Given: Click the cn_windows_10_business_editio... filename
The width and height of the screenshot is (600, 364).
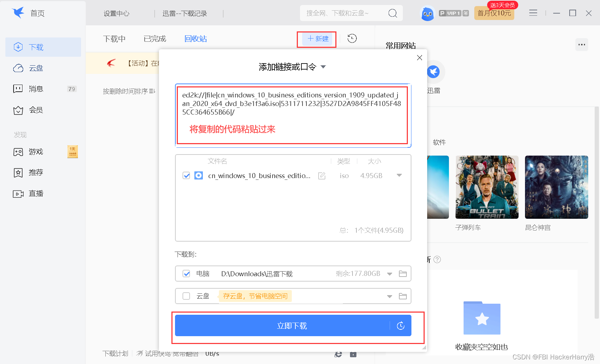Looking at the screenshot, I should [259, 176].
